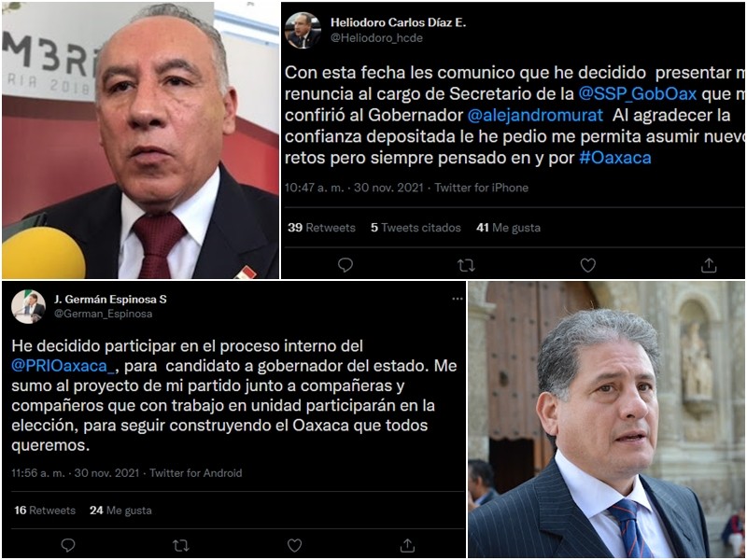Retweet the Heliodoro resignation tweet
The image size is (747, 560).
click(466, 265)
